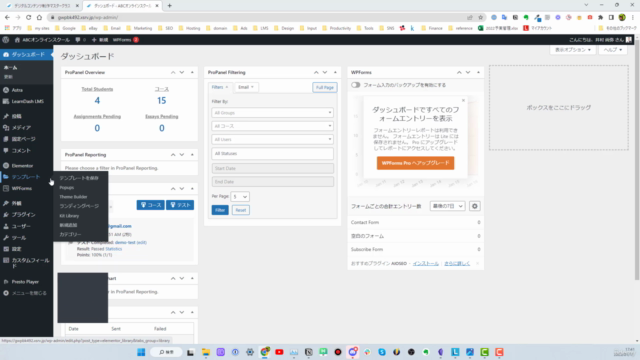The height and width of the screenshot is (360, 640).
Task: Click the comments bubble icon in admin bar
Action: click(x=78, y=40)
